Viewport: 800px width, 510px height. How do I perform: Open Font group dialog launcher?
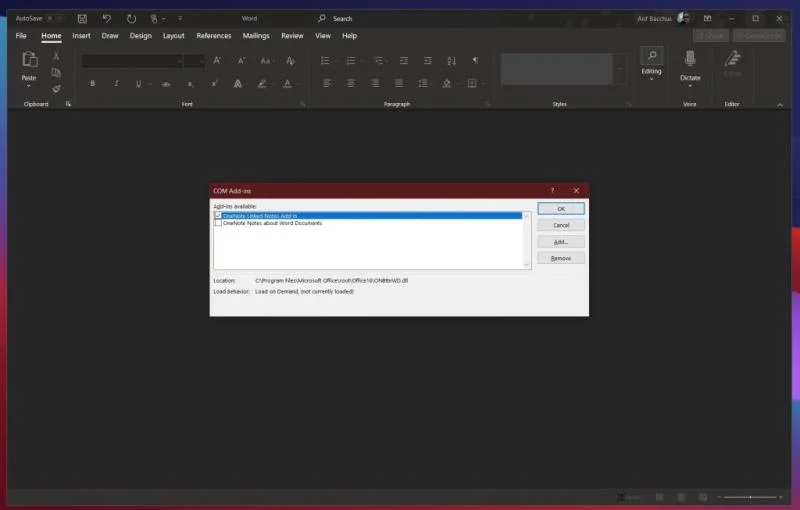point(303,104)
